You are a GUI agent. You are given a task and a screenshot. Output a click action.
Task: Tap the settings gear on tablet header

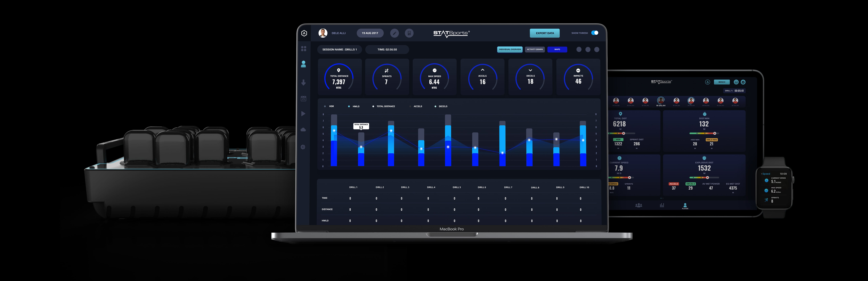743,82
